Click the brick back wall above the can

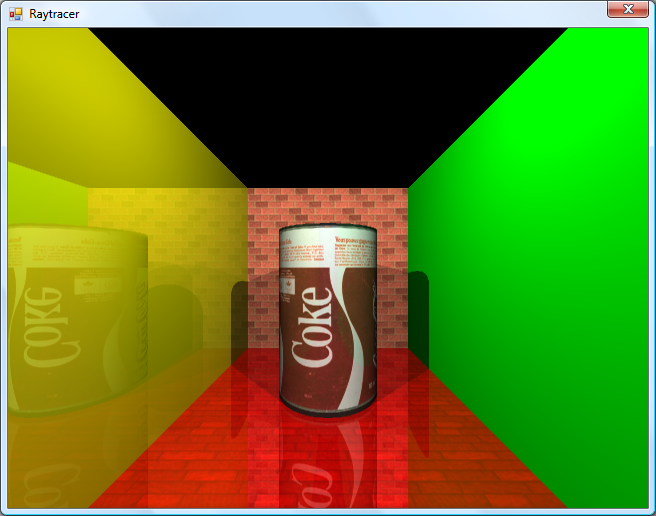pos(327,205)
